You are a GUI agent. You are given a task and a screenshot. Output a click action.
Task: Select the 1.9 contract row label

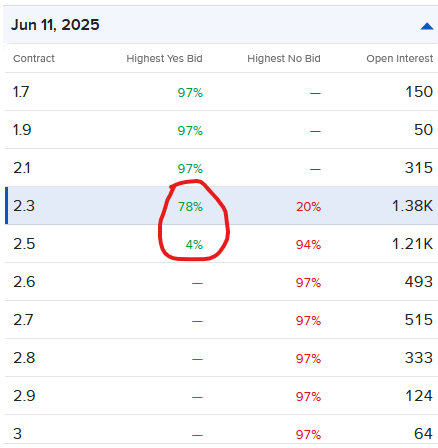(22, 130)
